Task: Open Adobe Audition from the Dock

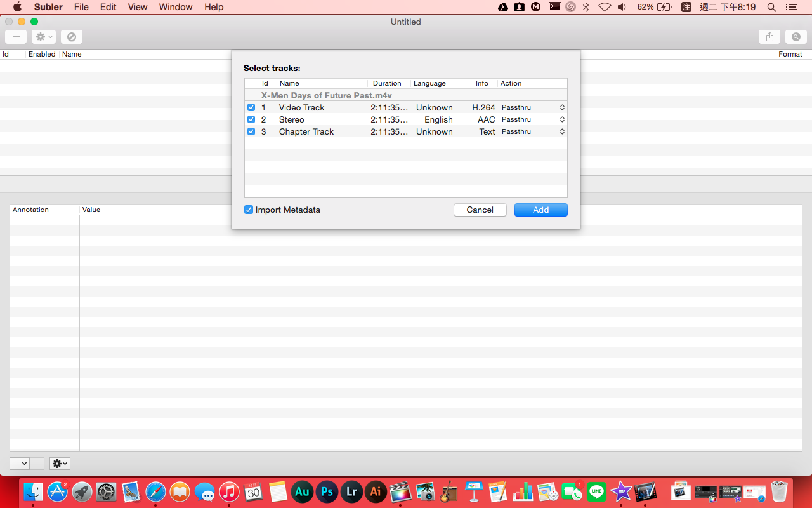Action: pos(303,491)
